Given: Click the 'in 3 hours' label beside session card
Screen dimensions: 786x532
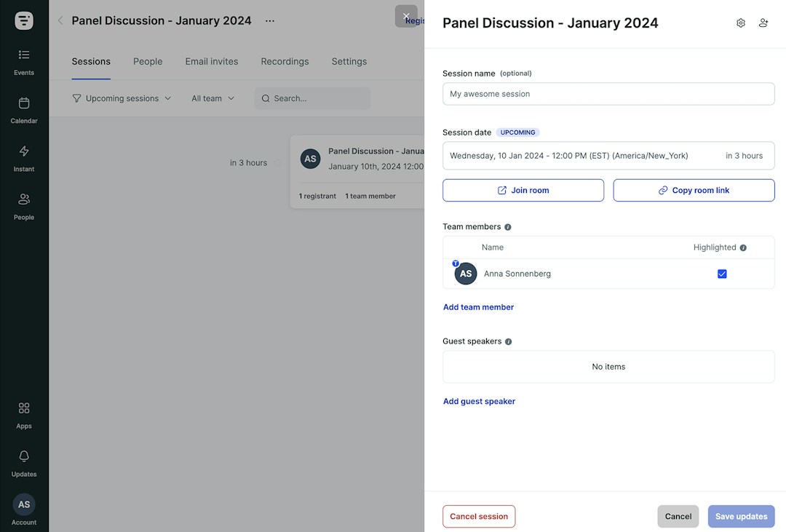Looking at the screenshot, I should (248, 163).
